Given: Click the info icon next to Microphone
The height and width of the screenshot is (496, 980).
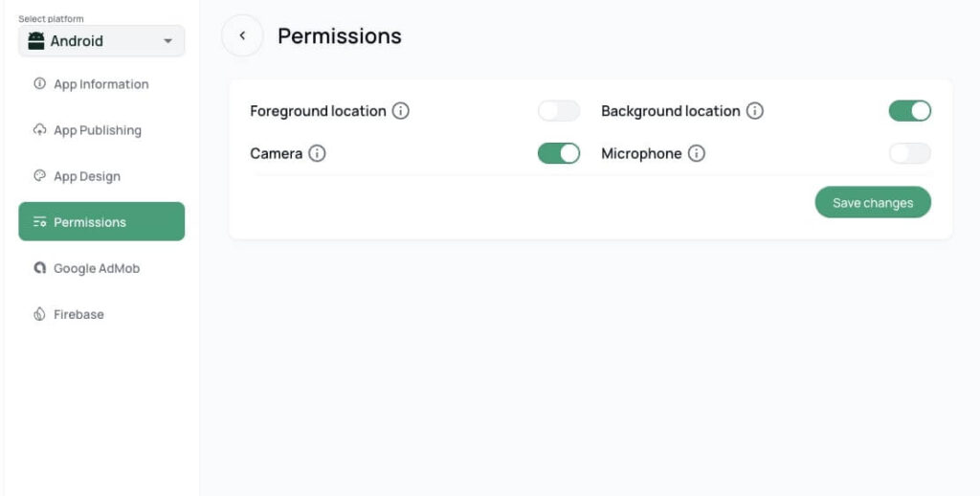Looking at the screenshot, I should click(x=697, y=153).
